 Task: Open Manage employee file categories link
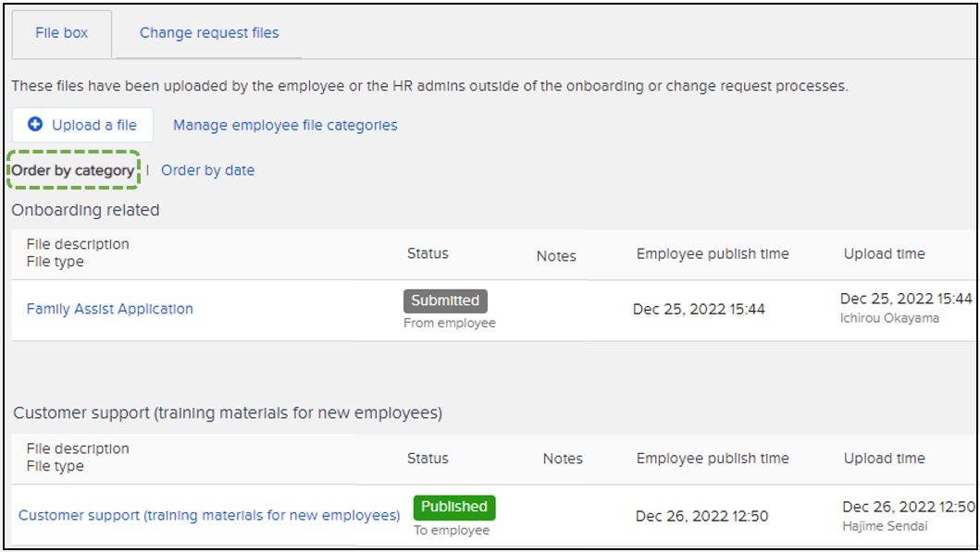pyautogui.click(x=285, y=125)
